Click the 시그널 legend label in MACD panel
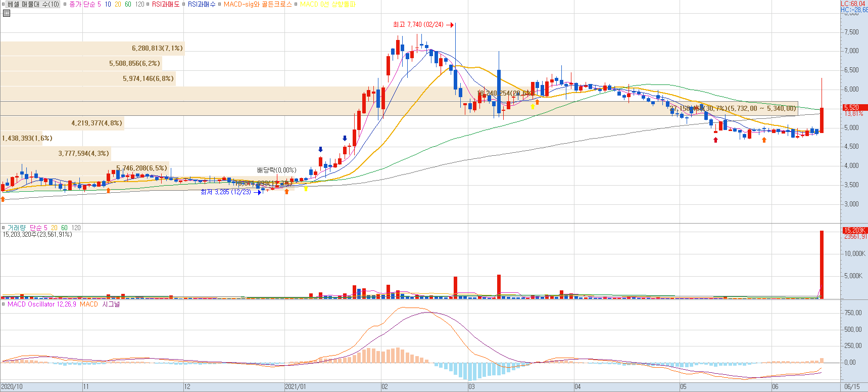The height and width of the screenshot is (392, 868). click(111, 304)
